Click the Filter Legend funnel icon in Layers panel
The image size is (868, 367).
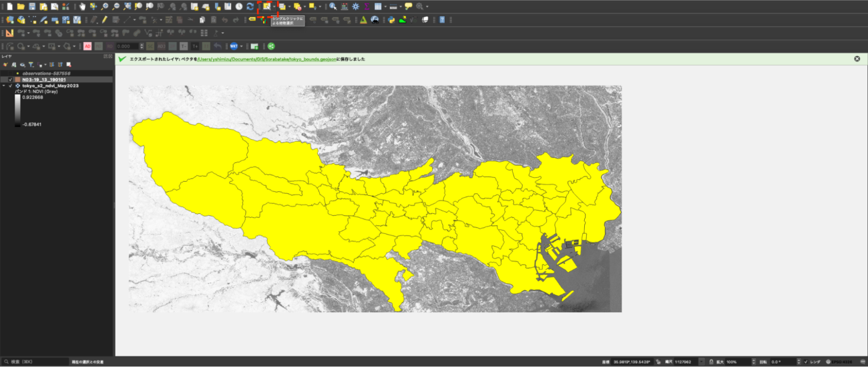click(31, 64)
